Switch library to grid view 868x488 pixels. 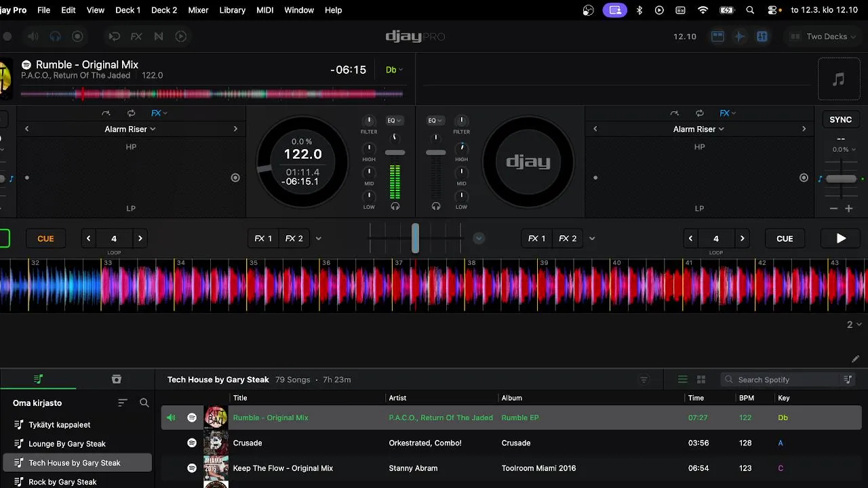pyautogui.click(x=701, y=380)
